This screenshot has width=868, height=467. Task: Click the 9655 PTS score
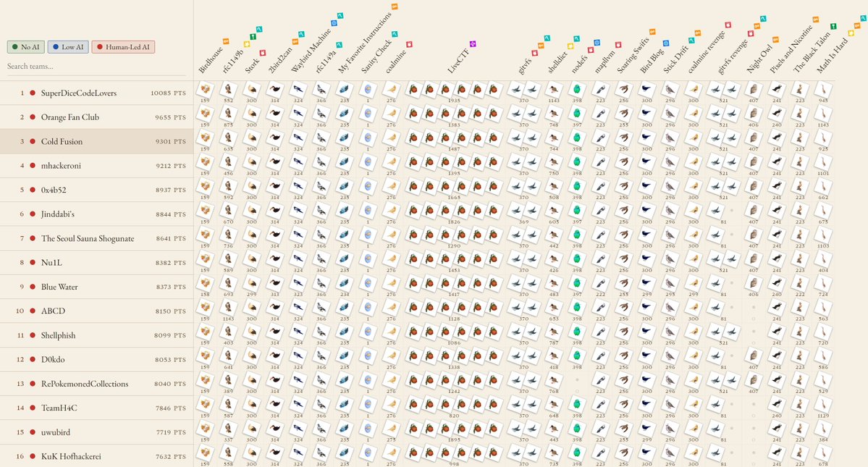point(171,117)
